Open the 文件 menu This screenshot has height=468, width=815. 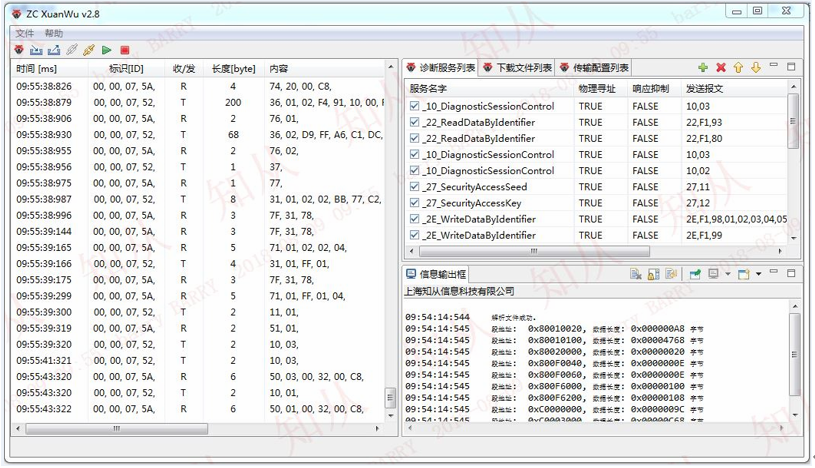click(24, 33)
